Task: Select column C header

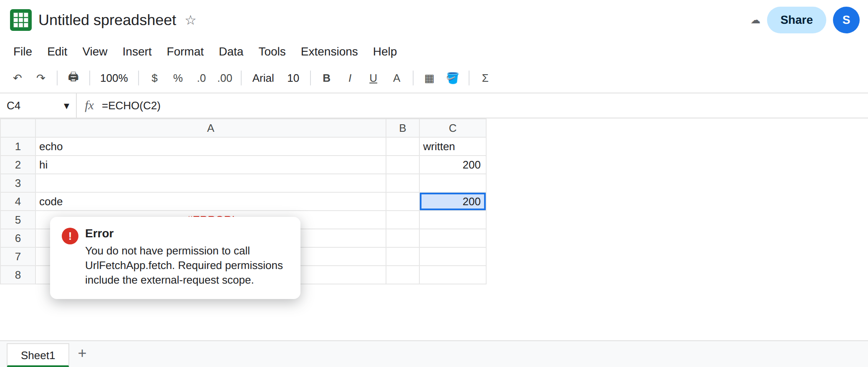Action: [453, 128]
